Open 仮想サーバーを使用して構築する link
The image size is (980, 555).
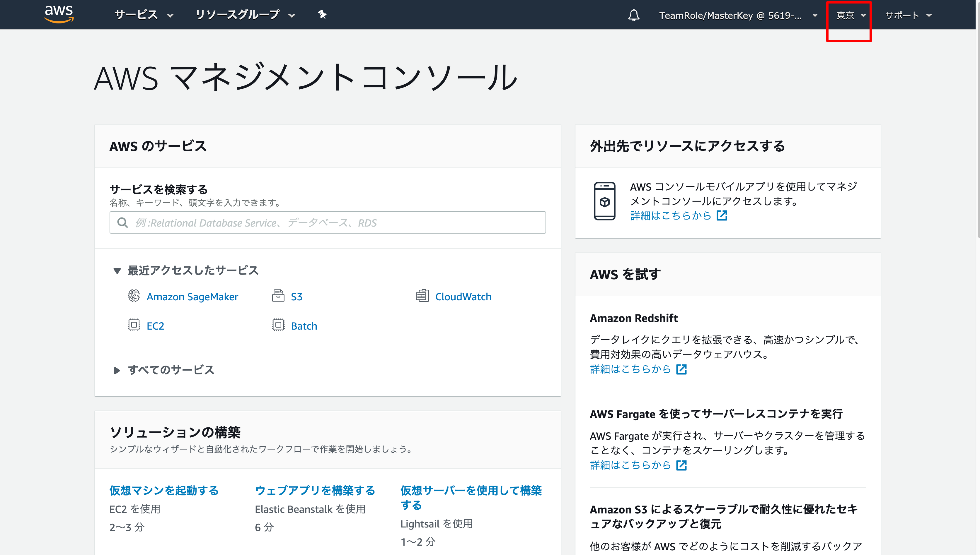tap(471, 498)
